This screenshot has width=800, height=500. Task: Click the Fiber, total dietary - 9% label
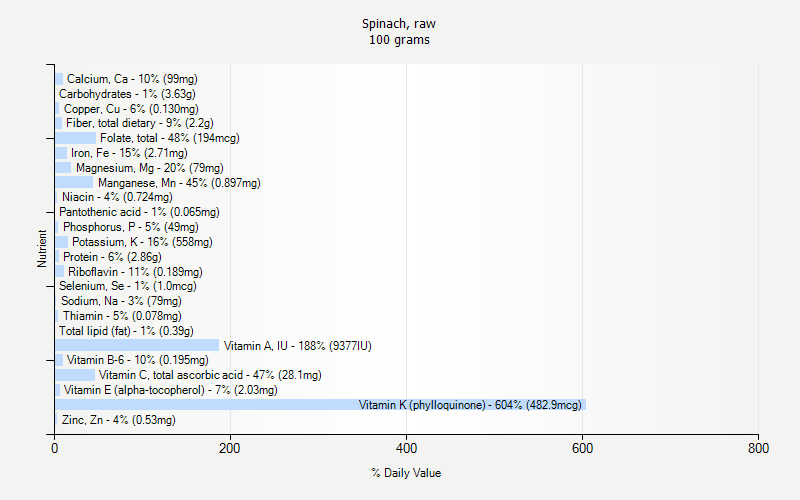click(140, 123)
